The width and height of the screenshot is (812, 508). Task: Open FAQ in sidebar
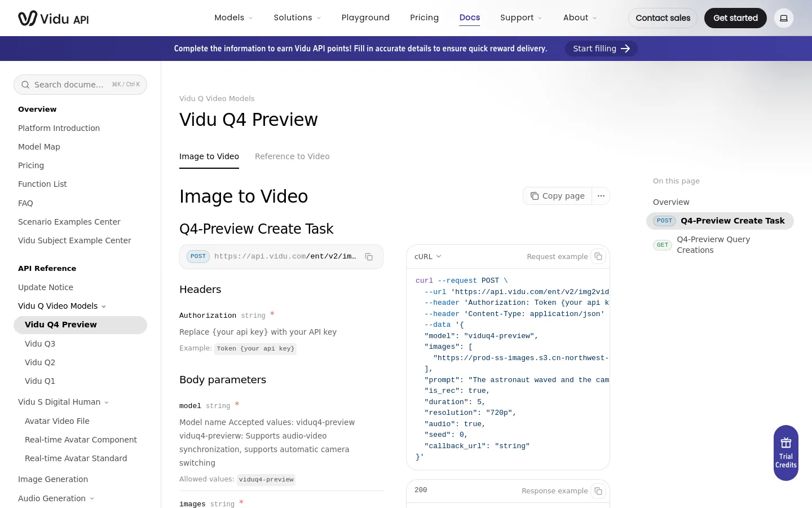(25, 203)
